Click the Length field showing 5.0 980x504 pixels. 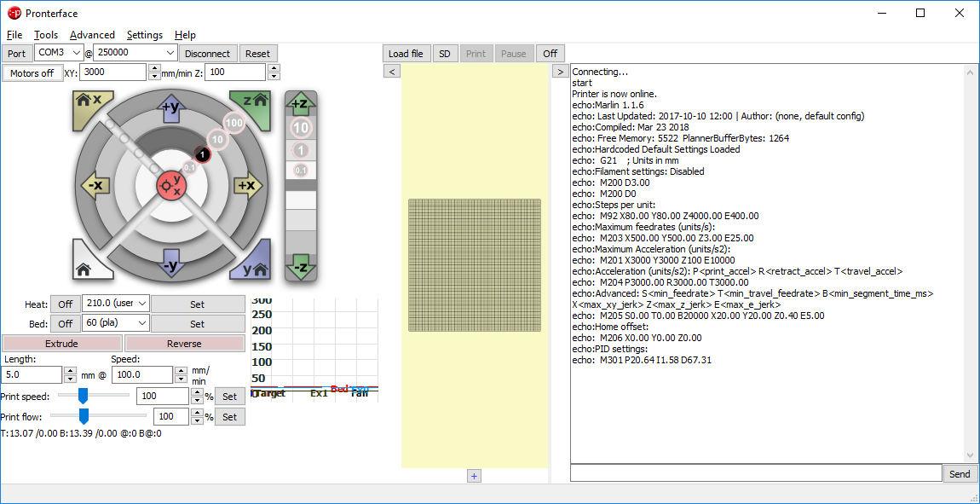coord(32,374)
